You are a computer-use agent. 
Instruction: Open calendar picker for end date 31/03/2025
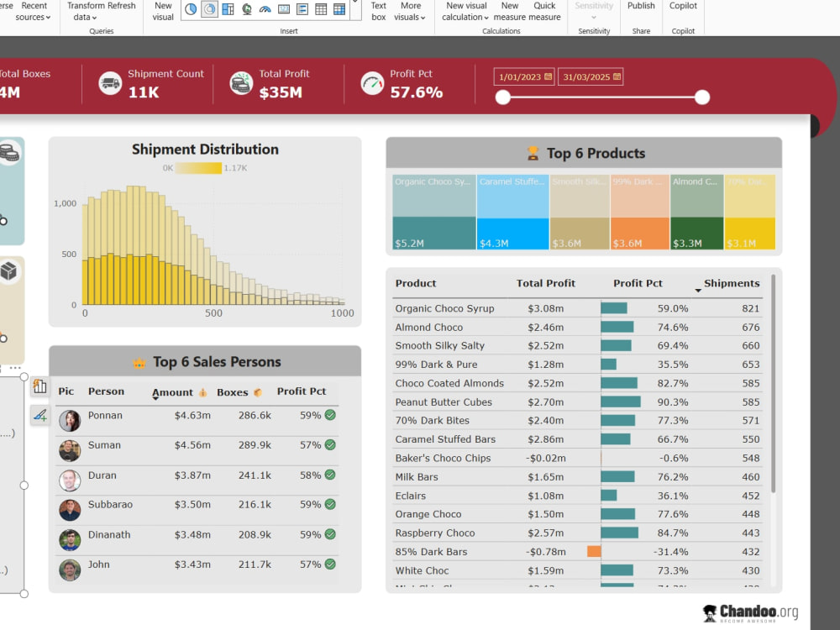617,76
